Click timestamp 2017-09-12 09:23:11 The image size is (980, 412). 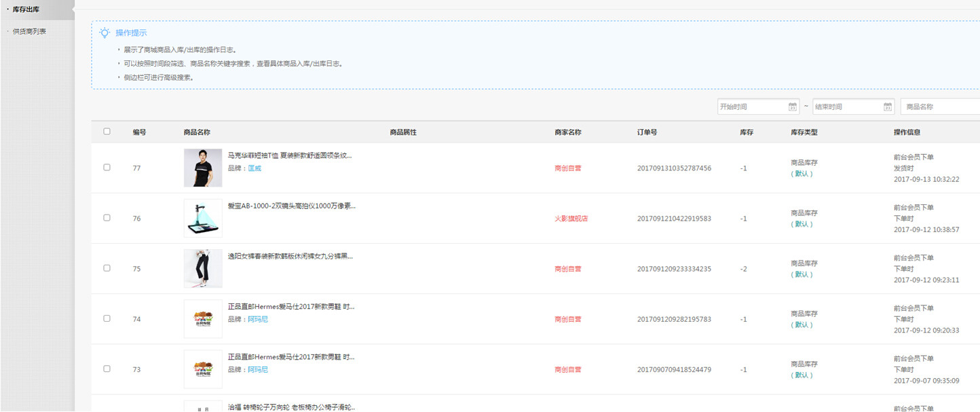coord(926,280)
